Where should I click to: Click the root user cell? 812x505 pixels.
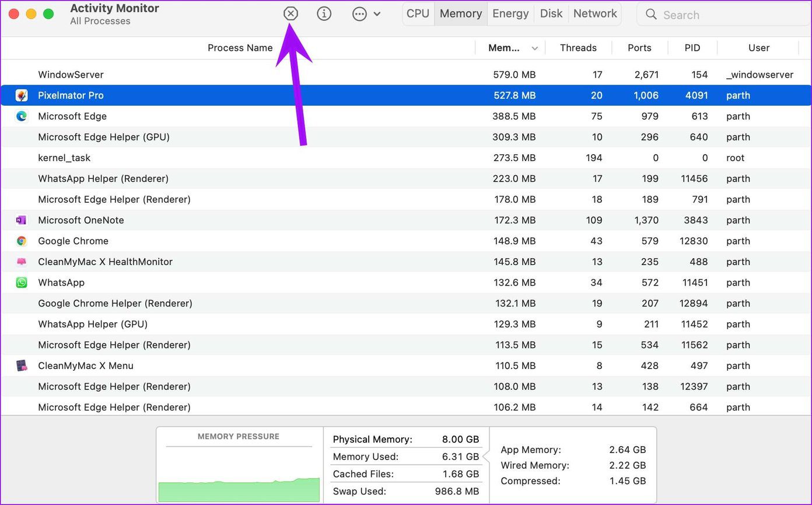[x=735, y=158]
